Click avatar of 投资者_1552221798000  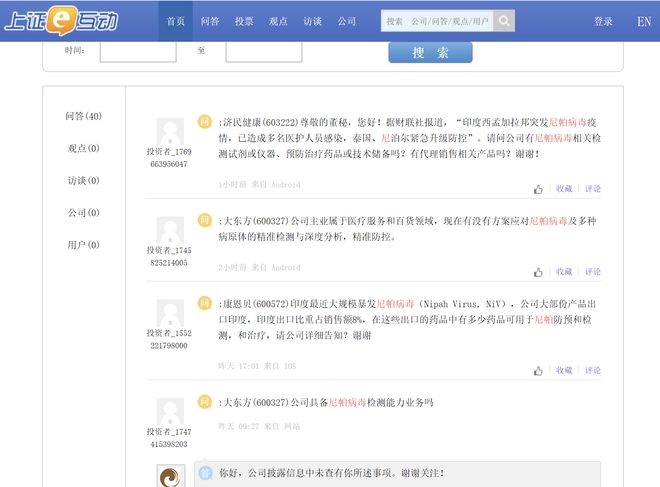170,313
